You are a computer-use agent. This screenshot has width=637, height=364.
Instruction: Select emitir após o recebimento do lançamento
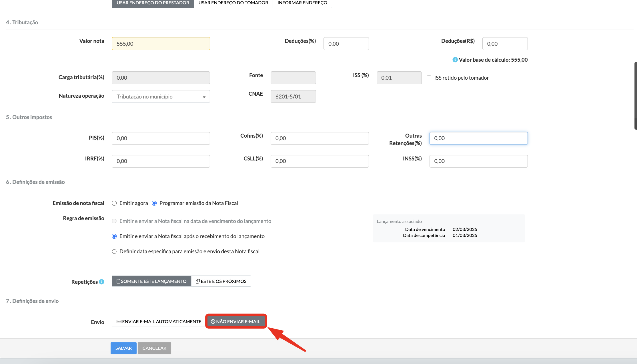point(114,236)
